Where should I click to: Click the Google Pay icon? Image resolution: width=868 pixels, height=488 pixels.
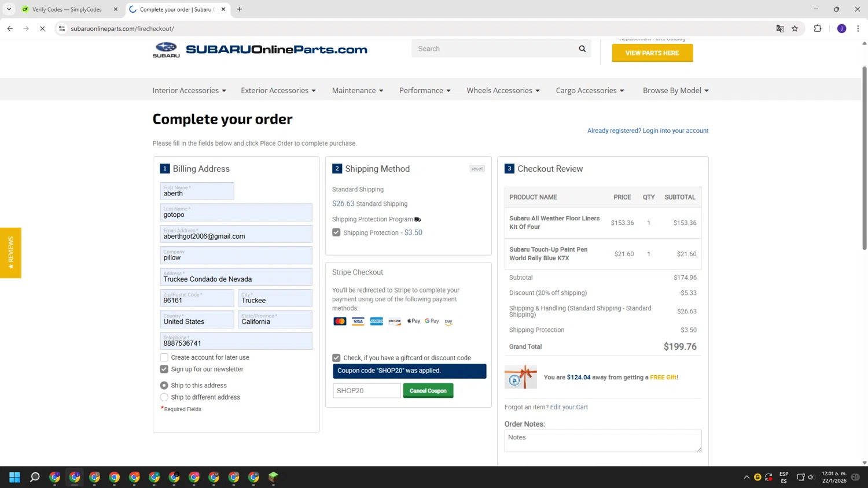[x=432, y=321]
